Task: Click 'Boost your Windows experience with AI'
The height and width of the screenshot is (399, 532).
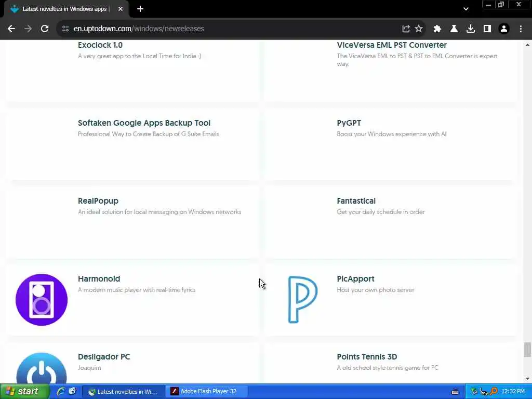Action: 392,134
